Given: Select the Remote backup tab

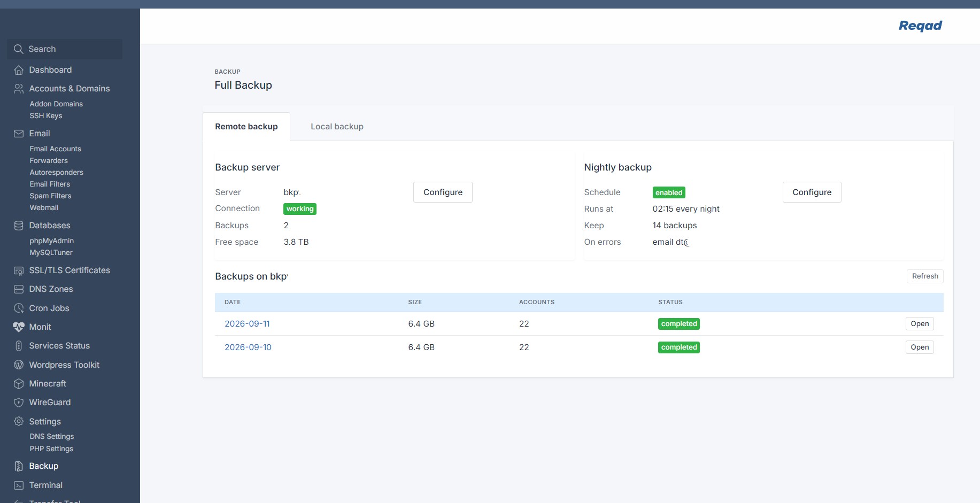Looking at the screenshot, I should pyautogui.click(x=246, y=127).
